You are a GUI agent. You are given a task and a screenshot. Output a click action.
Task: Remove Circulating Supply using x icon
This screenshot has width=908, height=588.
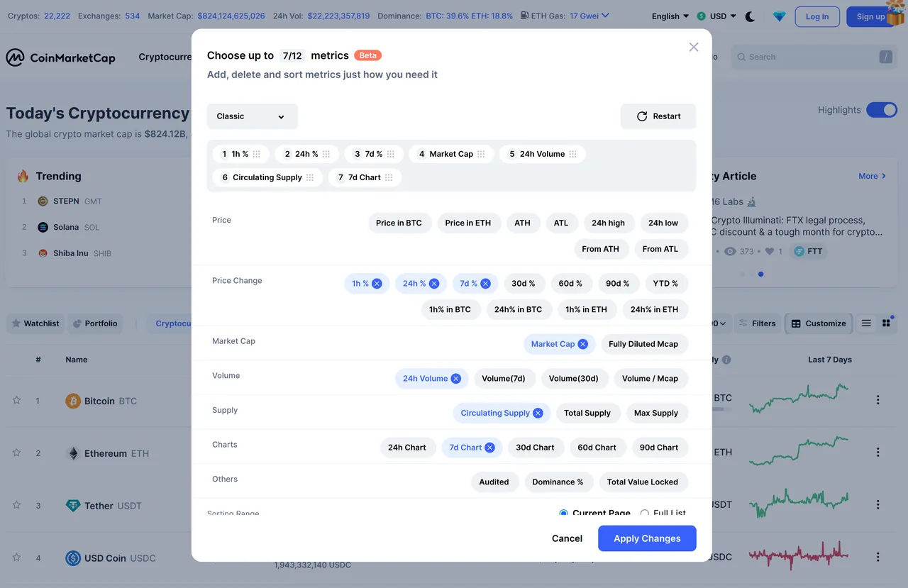[x=538, y=413]
